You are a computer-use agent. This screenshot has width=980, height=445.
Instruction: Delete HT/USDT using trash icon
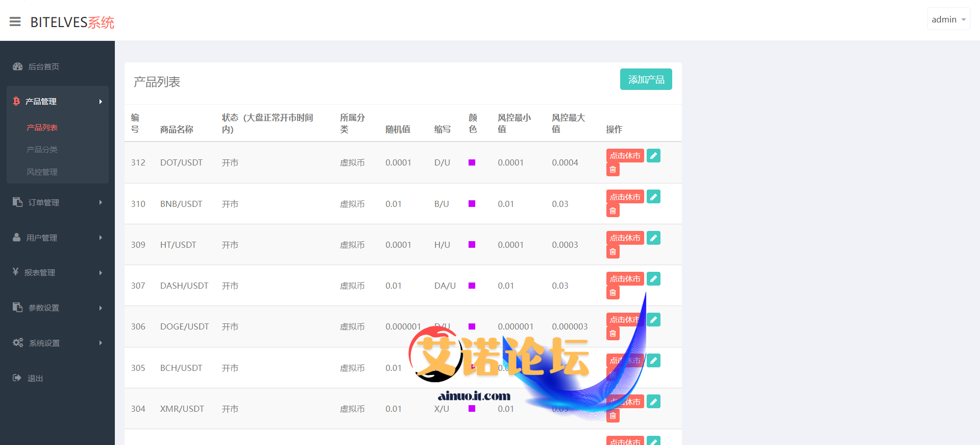tap(612, 251)
